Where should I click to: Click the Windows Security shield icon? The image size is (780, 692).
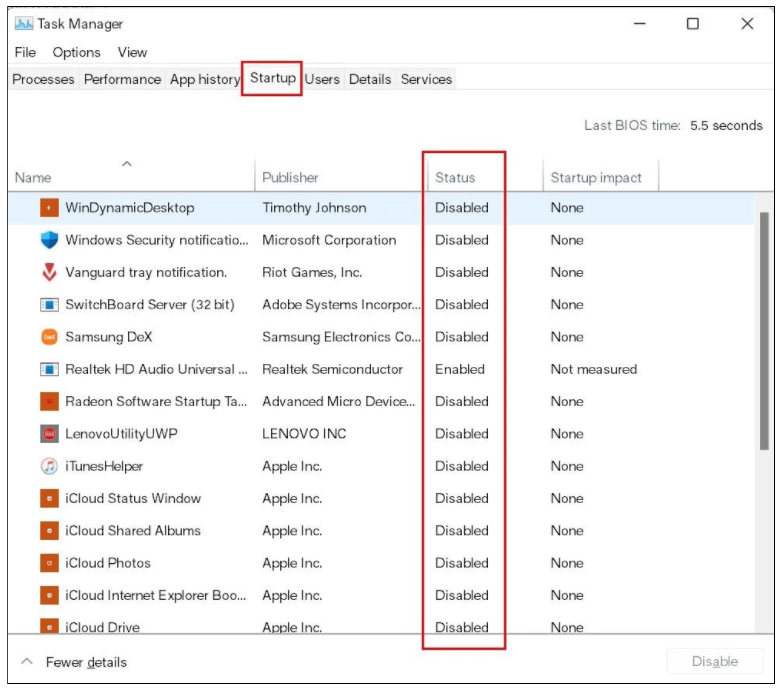click(x=49, y=240)
